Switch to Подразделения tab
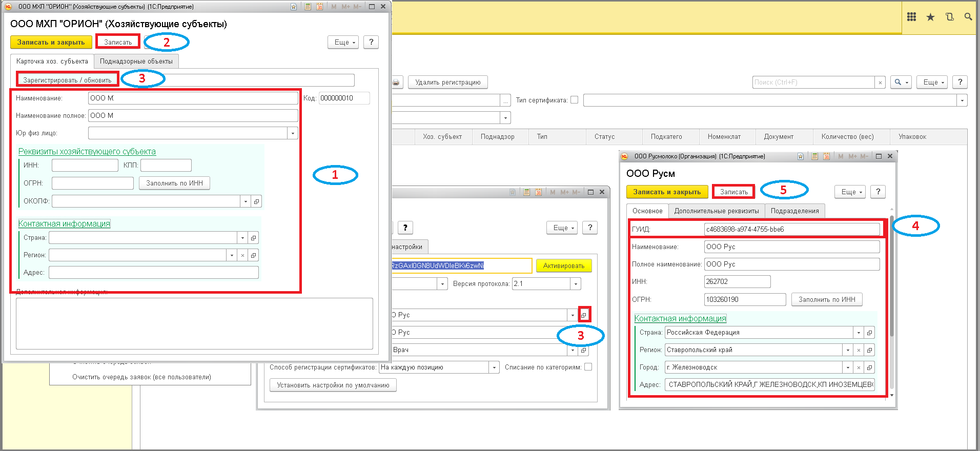980x451 pixels. [x=795, y=211]
